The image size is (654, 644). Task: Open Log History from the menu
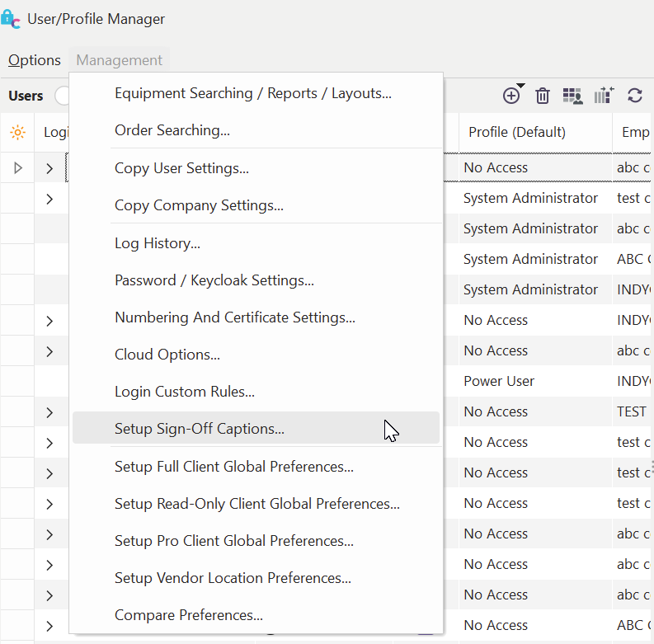[x=157, y=243]
